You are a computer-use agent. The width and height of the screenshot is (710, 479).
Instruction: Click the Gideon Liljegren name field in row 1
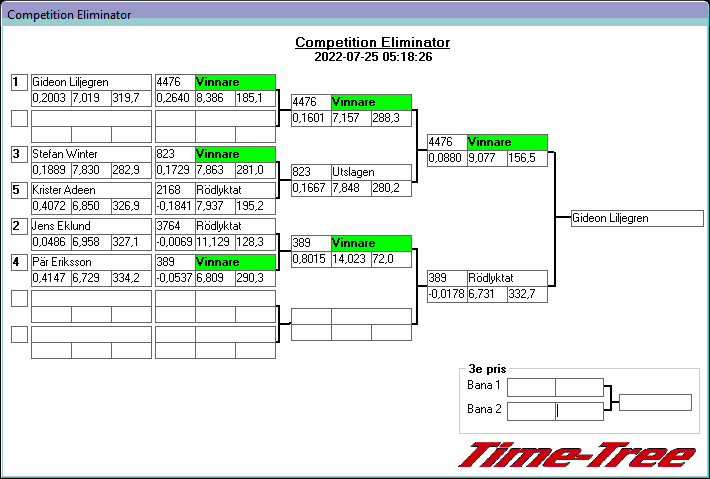91,82
